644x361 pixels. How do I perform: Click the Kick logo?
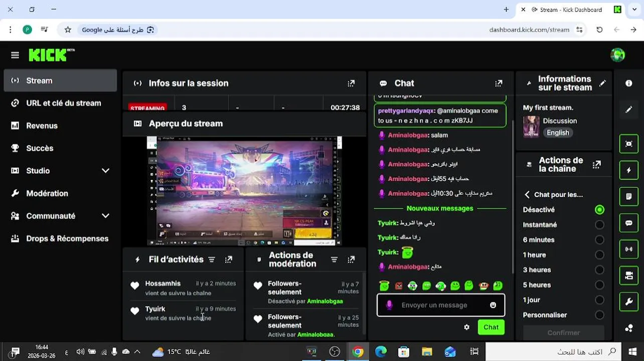tap(51, 55)
